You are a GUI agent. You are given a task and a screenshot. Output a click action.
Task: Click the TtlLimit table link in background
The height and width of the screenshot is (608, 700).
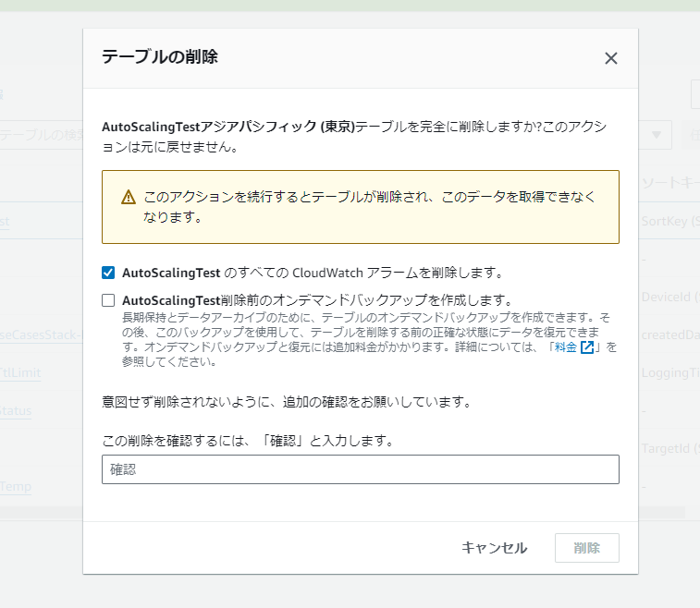pyautogui.click(x=20, y=373)
